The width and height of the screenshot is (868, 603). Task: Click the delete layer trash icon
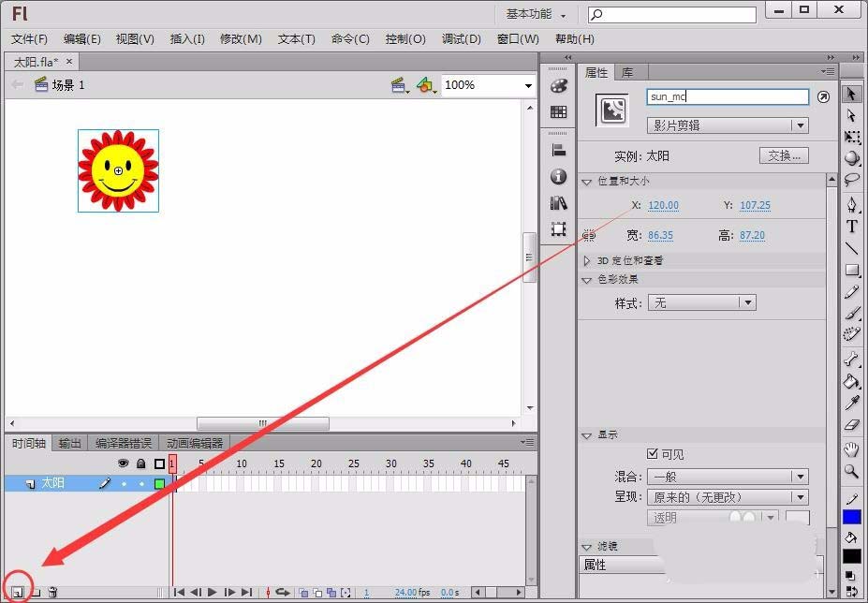pyautogui.click(x=52, y=592)
